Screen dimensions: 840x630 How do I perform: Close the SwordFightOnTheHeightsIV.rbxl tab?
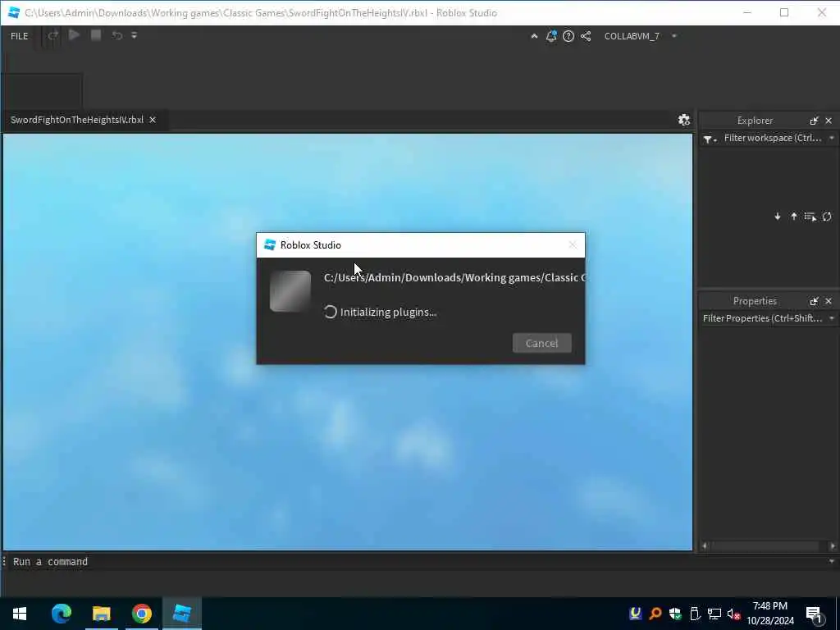coord(153,120)
